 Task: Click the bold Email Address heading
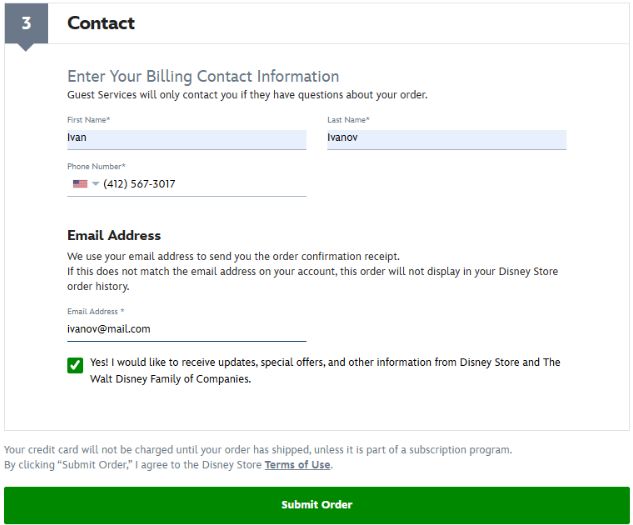pyautogui.click(x=114, y=236)
